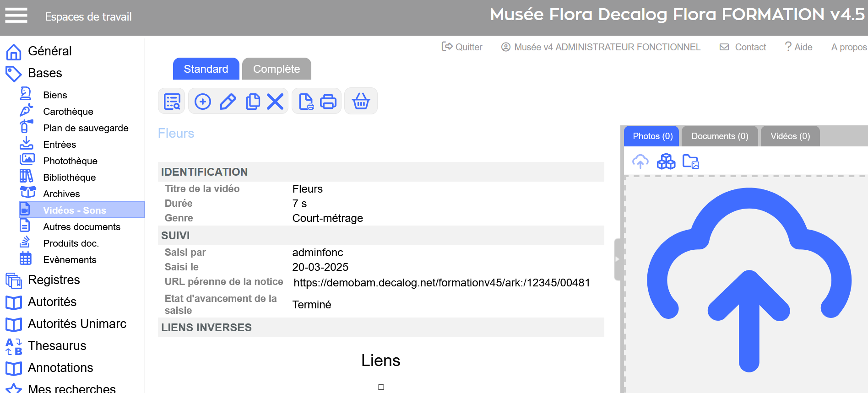Click the duplicate record icon
This screenshot has width=868, height=393.
click(x=252, y=101)
